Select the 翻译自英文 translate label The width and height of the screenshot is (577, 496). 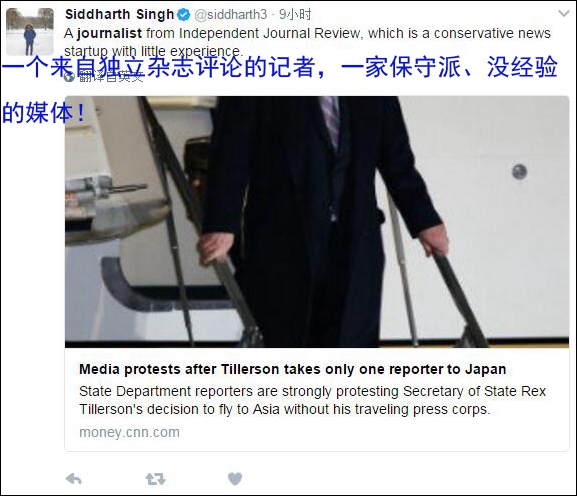[x=110, y=77]
